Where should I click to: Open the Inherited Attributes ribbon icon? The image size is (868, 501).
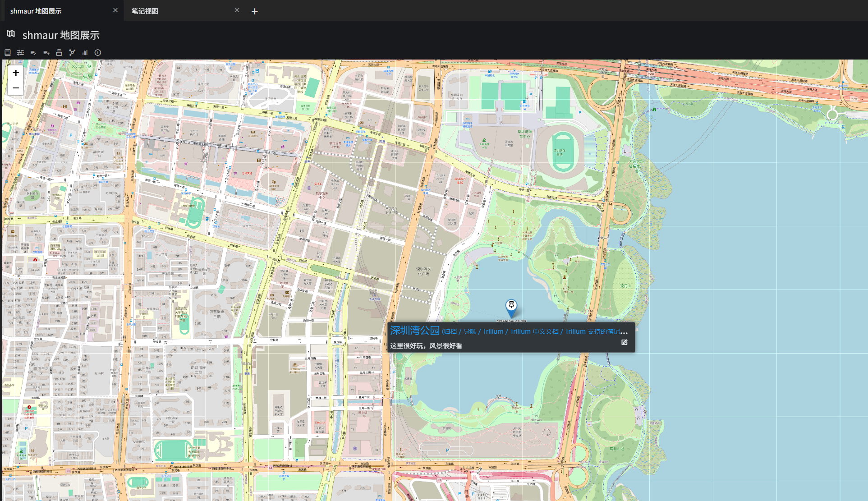[46, 53]
